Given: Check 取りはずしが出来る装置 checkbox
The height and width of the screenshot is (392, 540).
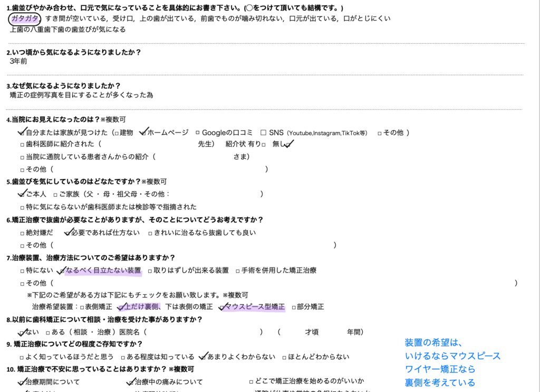Looking at the screenshot, I should click(150, 271).
